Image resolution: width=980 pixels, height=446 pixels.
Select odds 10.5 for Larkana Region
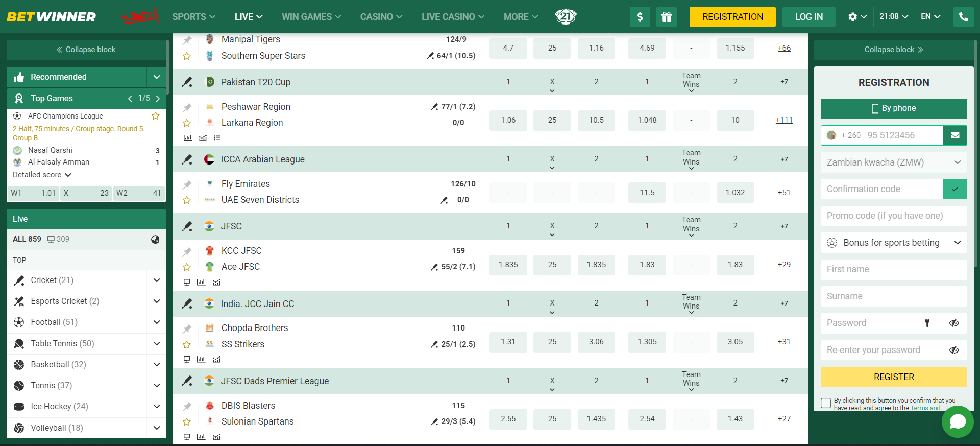click(596, 120)
